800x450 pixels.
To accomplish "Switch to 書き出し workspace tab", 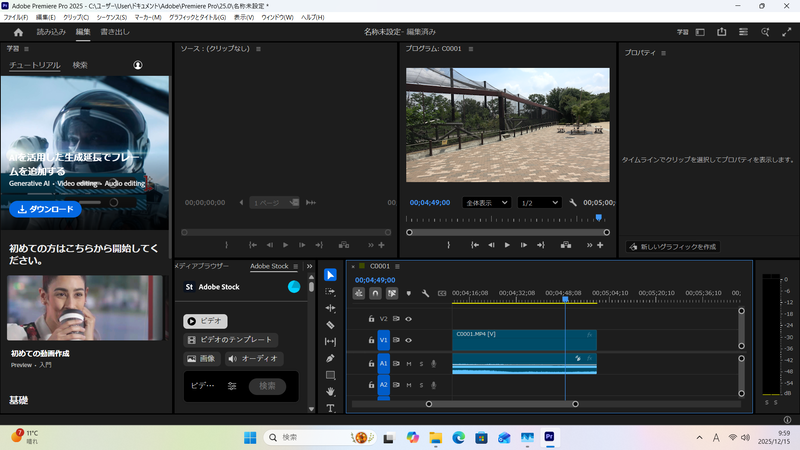I will 115,32.
